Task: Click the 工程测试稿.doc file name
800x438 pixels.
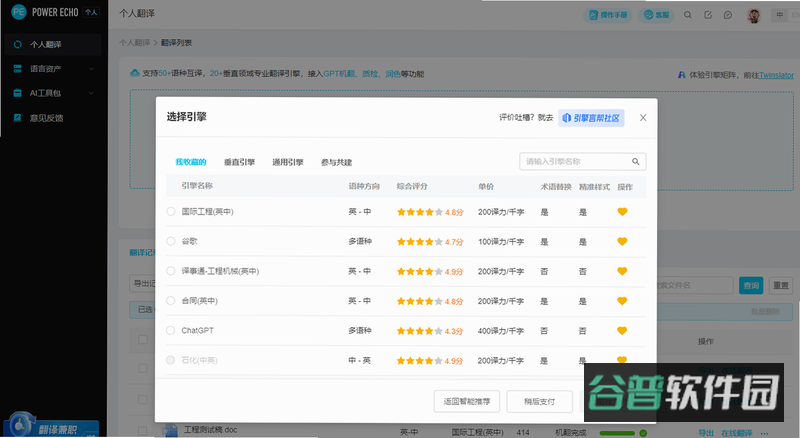Action: [210, 430]
